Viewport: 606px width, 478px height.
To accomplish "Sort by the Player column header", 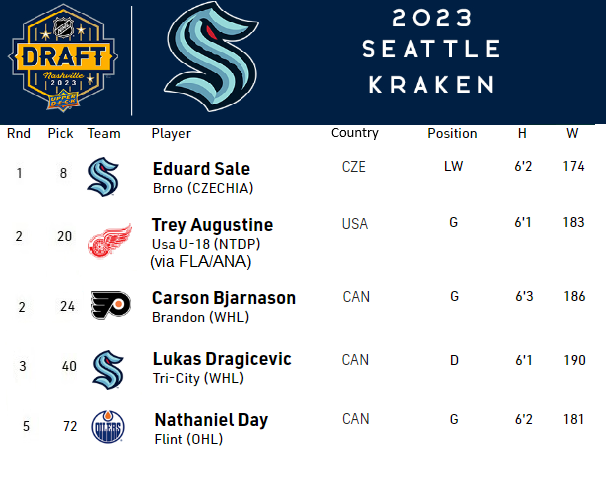I will pos(171,134).
